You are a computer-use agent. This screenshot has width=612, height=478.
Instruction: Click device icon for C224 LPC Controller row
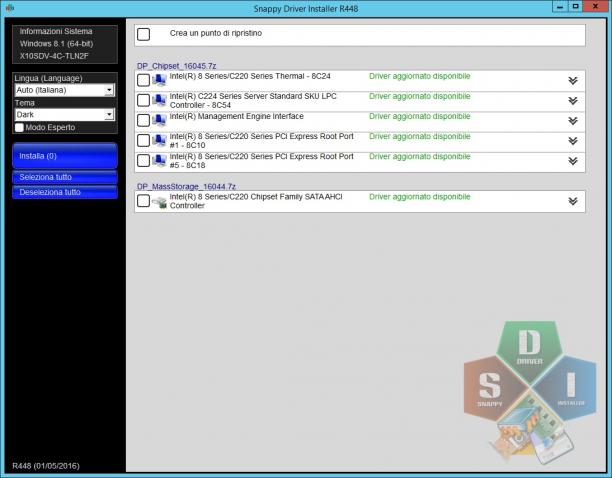coord(159,100)
